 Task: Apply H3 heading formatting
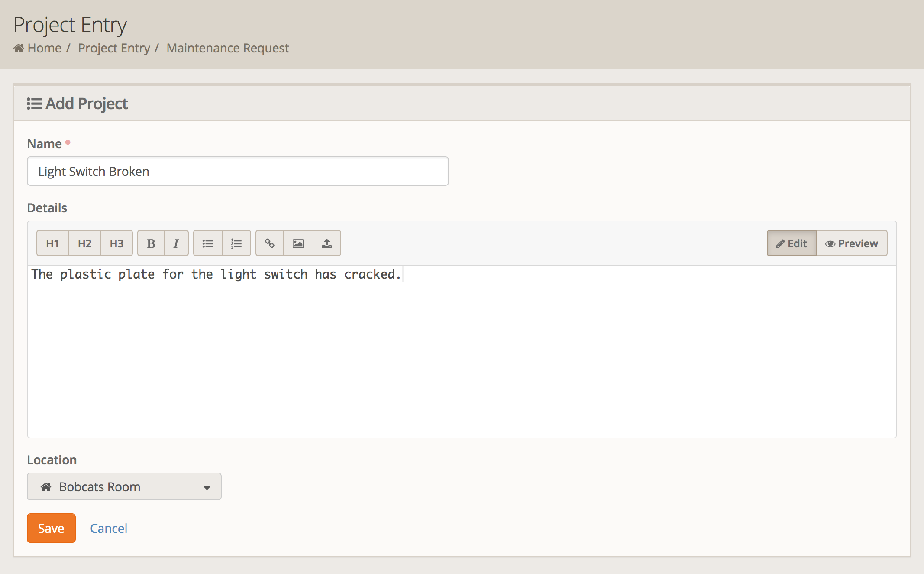(x=116, y=243)
